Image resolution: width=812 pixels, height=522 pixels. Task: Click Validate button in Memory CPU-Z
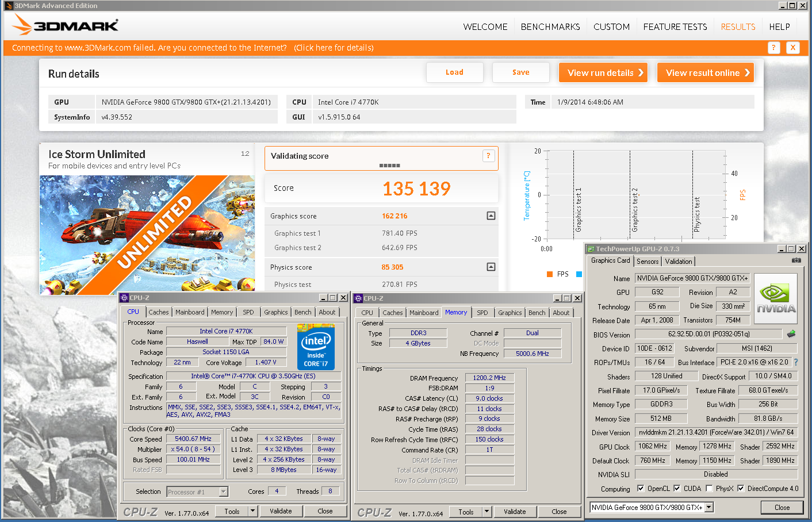tap(515, 512)
